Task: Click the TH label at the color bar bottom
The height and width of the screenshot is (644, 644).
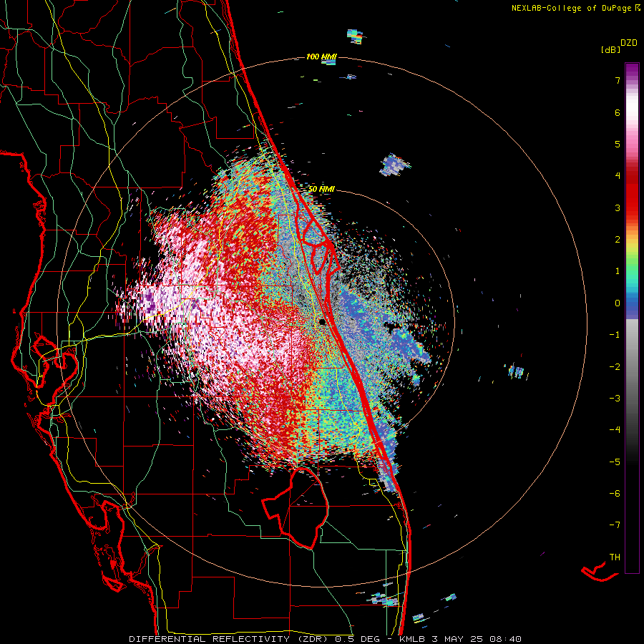Action: click(x=615, y=557)
